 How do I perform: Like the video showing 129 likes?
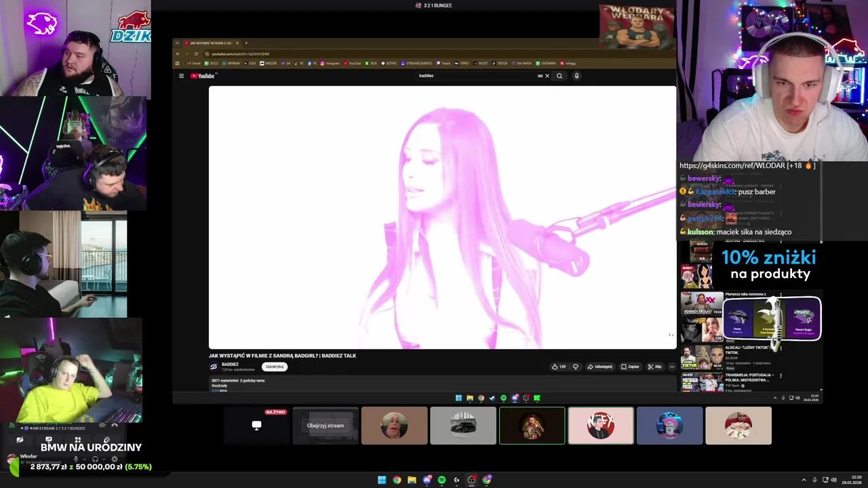[559, 367]
